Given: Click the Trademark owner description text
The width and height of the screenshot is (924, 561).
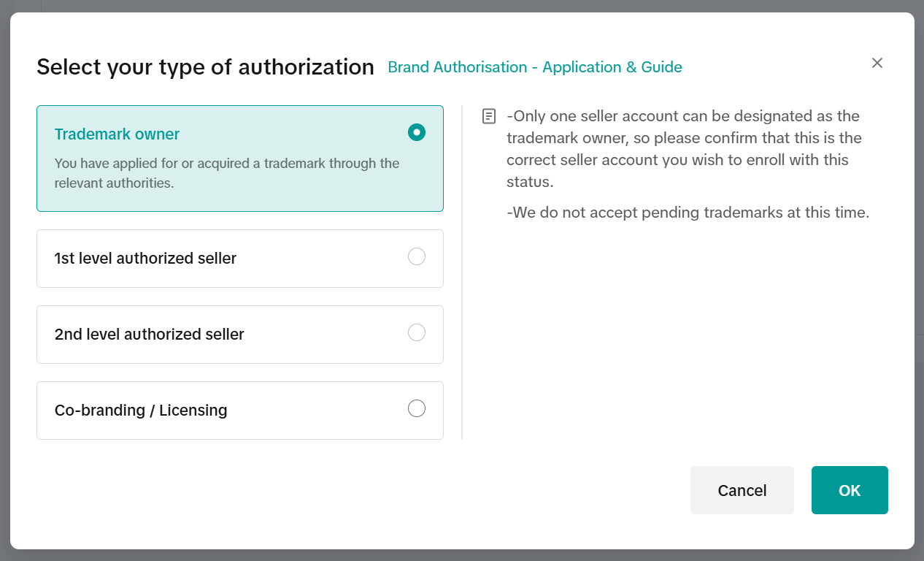Looking at the screenshot, I should click(x=226, y=173).
